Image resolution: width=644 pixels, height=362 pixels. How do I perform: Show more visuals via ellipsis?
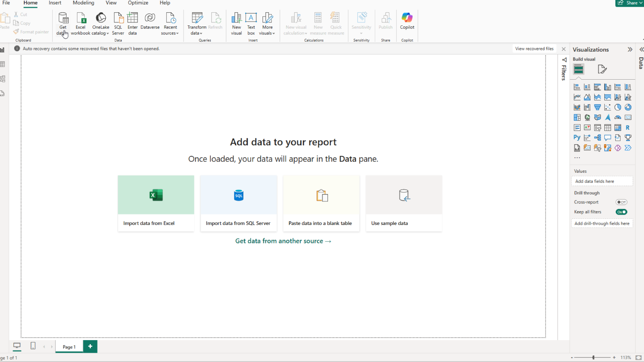tap(577, 158)
